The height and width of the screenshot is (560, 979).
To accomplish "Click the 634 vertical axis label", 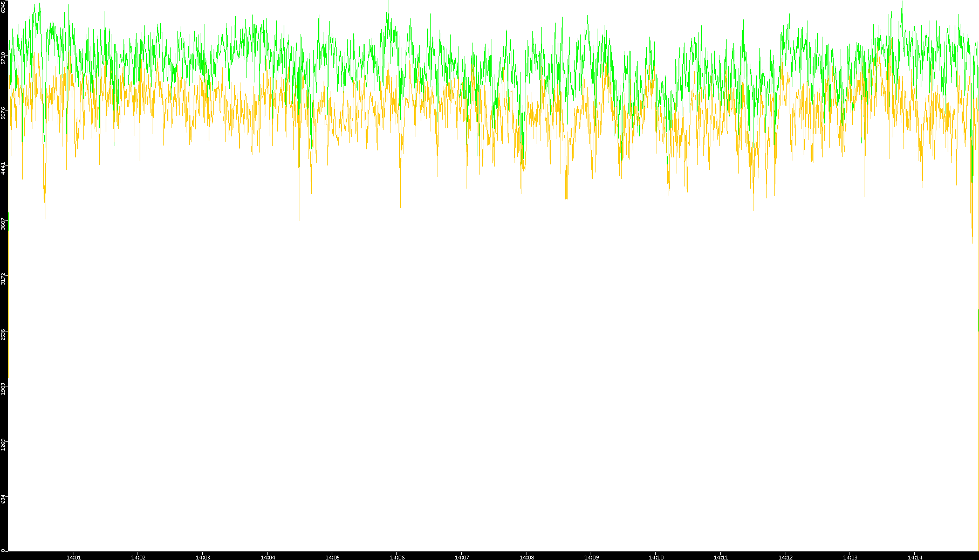I will click(x=3, y=499).
